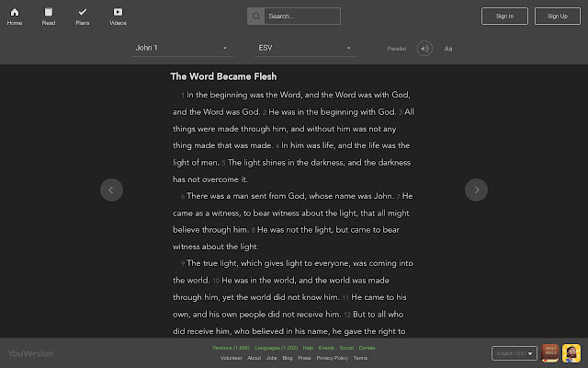Viewport: 588px width, 368px height.
Task: Open the Volunteer footer link
Action: [x=231, y=358]
